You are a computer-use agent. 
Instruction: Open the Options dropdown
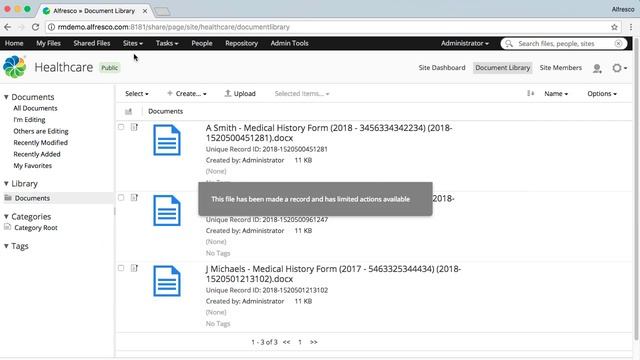(x=602, y=93)
